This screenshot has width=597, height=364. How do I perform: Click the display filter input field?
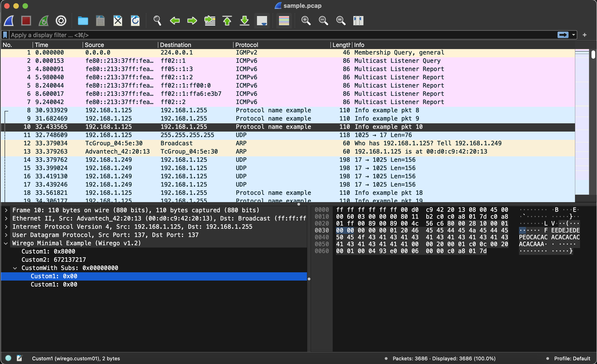[282, 35]
